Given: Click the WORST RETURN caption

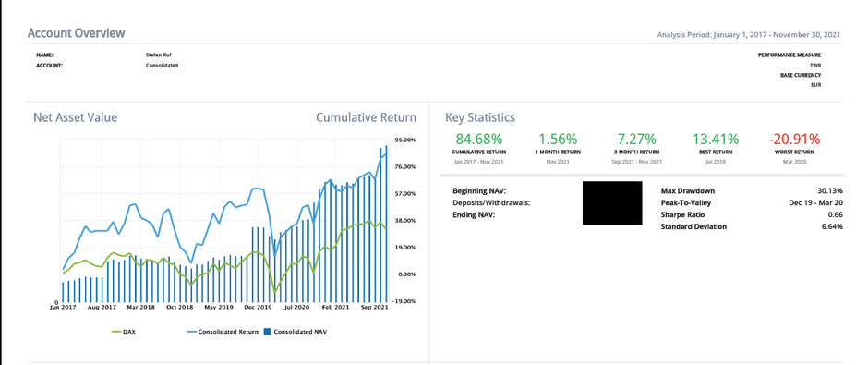Looking at the screenshot, I should coord(795,152).
